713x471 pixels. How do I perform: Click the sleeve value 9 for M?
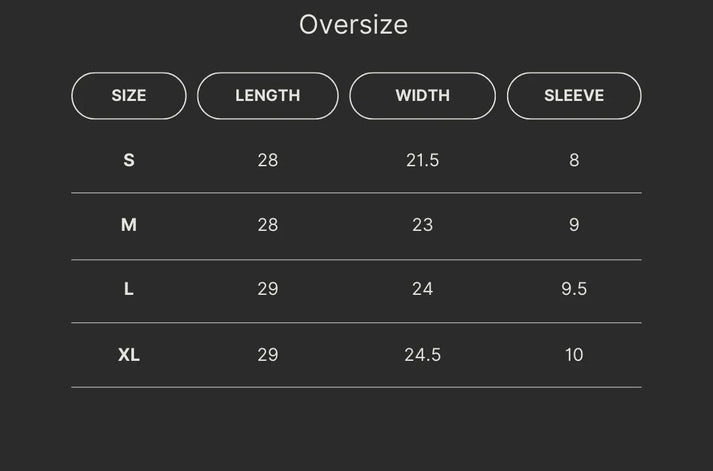tap(574, 225)
